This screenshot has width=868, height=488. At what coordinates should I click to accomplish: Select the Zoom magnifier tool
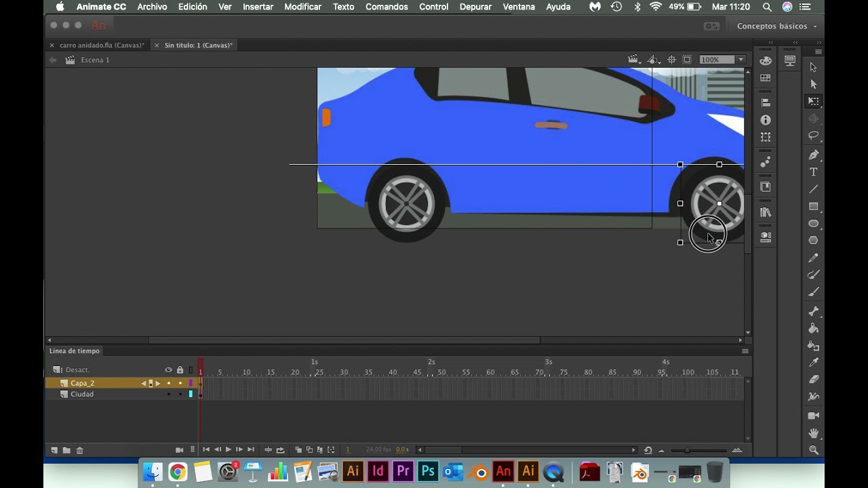pyautogui.click(x=813, y=450)
